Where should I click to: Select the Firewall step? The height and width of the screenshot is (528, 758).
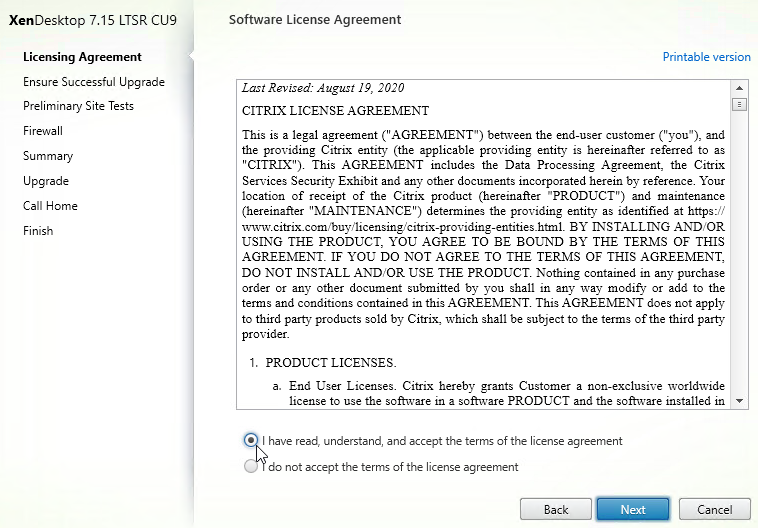[43, 131]
